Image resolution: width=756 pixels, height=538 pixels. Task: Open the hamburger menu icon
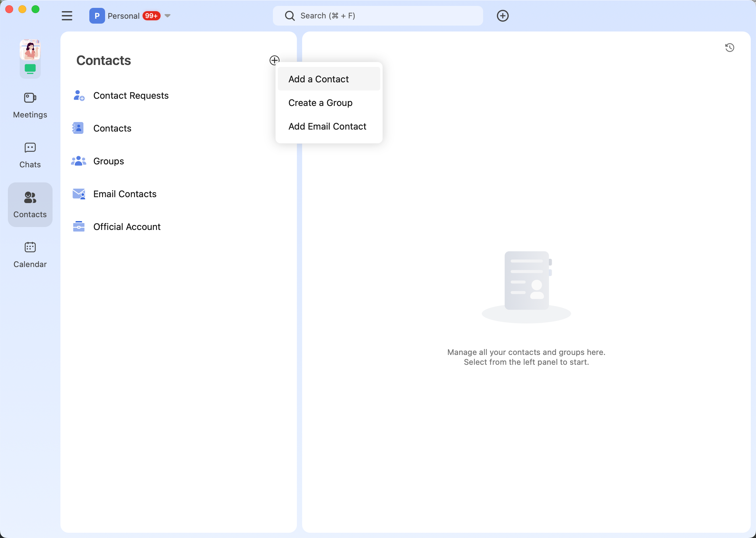(67, 15)
